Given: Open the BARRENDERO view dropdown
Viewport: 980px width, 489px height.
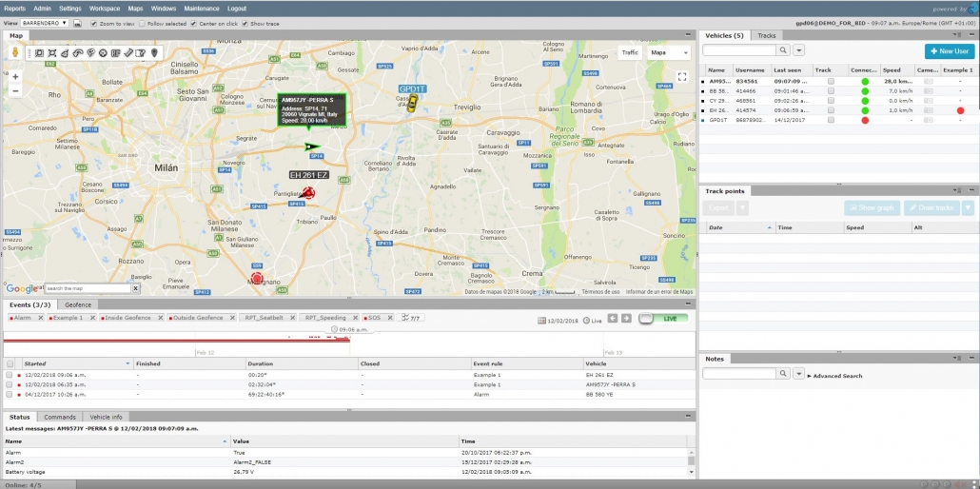Looking at the screenshot, I should pos(45,23).
